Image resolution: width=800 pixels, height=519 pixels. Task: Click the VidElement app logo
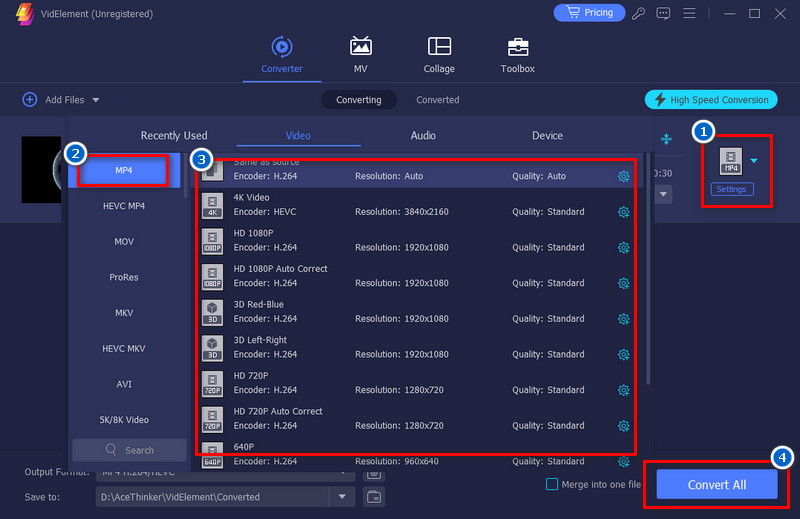coord(24,14)
